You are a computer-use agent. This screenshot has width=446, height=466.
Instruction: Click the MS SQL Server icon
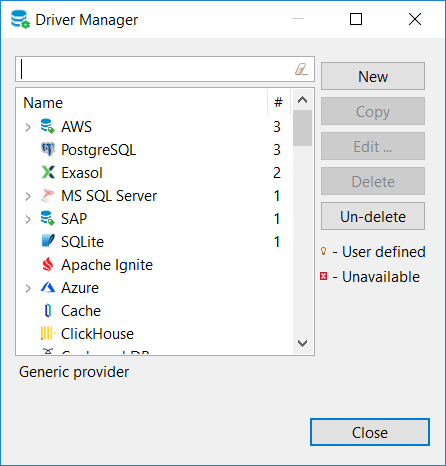point(48,195)
